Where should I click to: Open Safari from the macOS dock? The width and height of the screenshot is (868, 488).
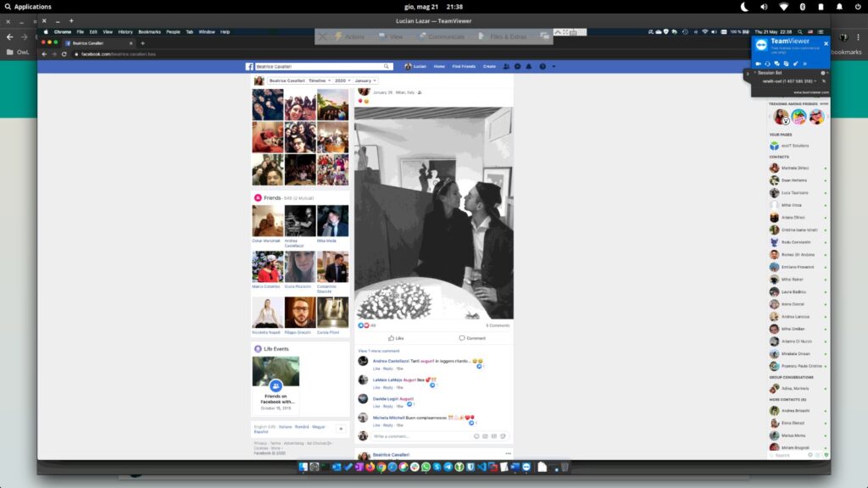tap(392, 467)
